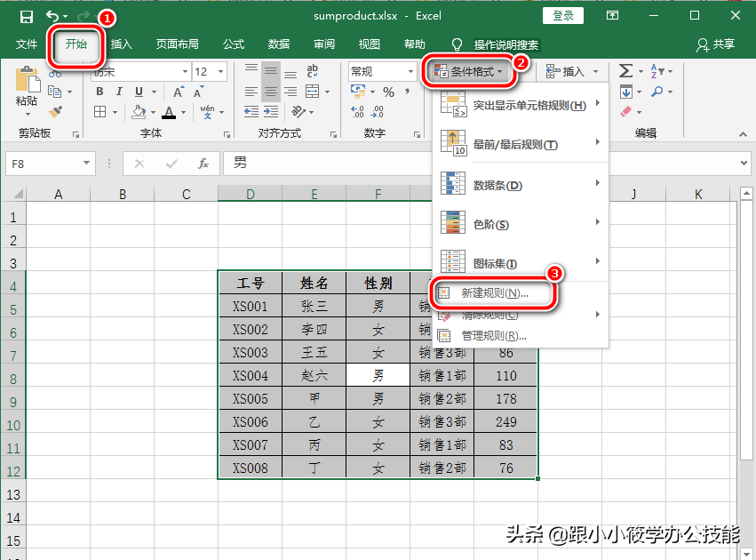Screen dimensions: 756x560
Task: Open the font name dropdown
Action: (185, 72)
